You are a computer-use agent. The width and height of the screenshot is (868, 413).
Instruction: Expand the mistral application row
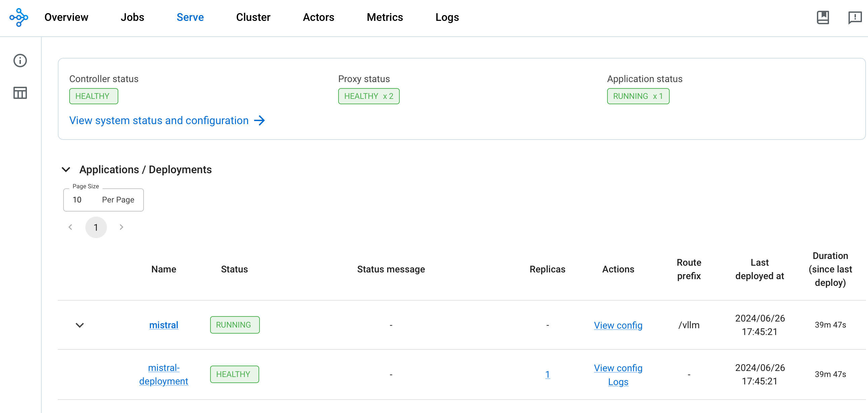[x=79, y=325]
